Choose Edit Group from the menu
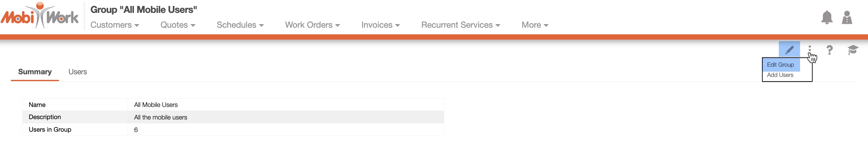Screen dimensions: 868x165 pyautogui.click(x=780, y=65)
